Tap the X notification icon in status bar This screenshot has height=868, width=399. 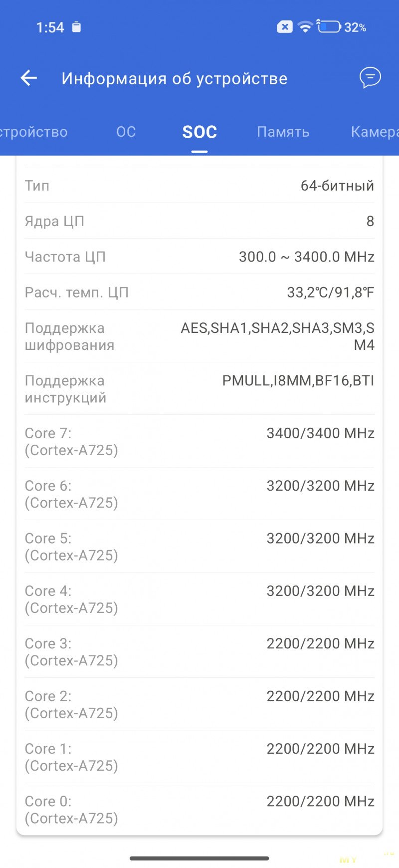tap(285, 27)
